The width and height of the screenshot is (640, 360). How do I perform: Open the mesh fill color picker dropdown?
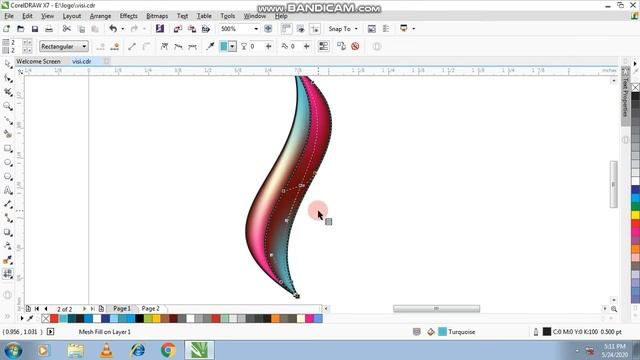coord(232,47)
